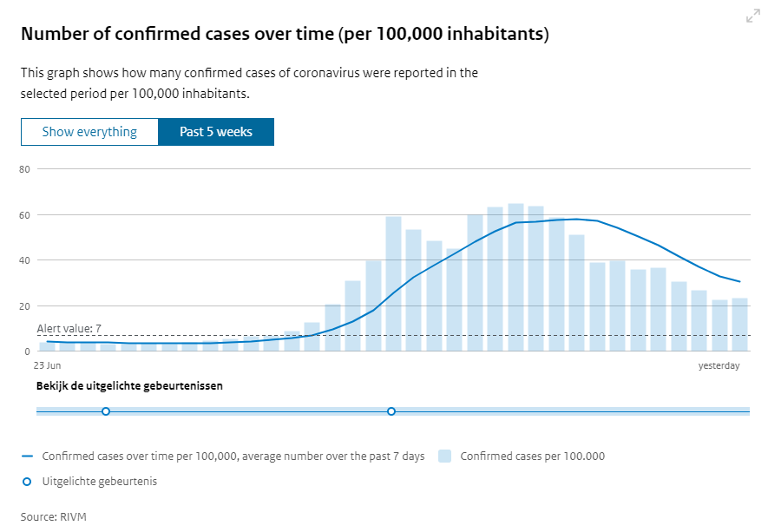Click the 23 Jun axis label
The image size is (768, 532).
pyautogui.click(x=48, y=365)
